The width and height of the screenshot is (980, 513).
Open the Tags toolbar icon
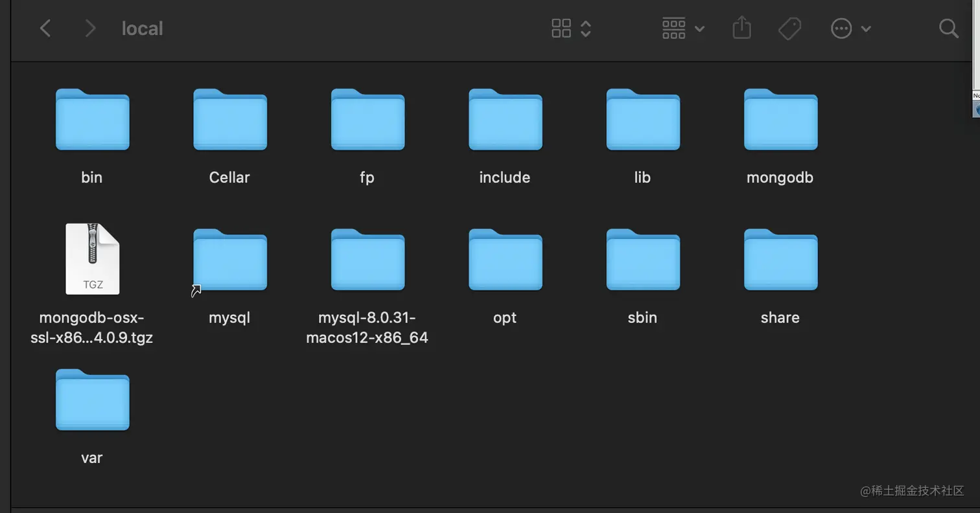click(790, 28)
